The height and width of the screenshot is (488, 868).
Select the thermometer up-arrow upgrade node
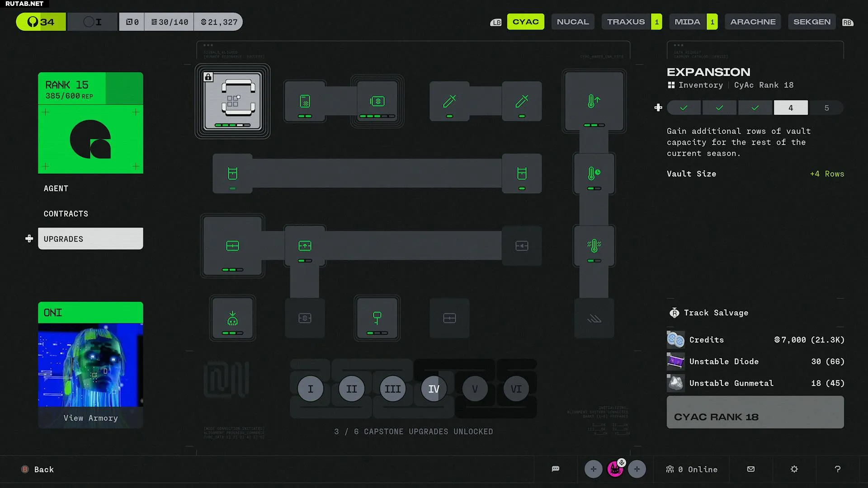point(594,101)
